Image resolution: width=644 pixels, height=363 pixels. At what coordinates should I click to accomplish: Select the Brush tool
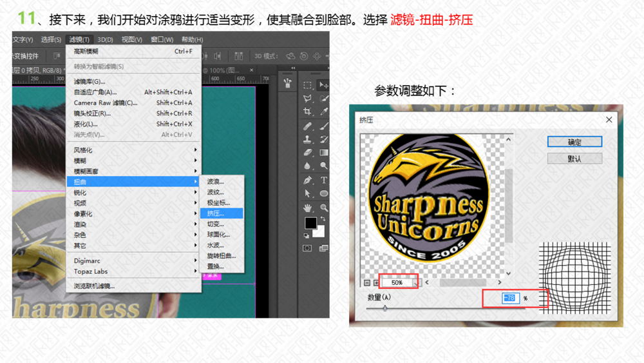[324, 126]
